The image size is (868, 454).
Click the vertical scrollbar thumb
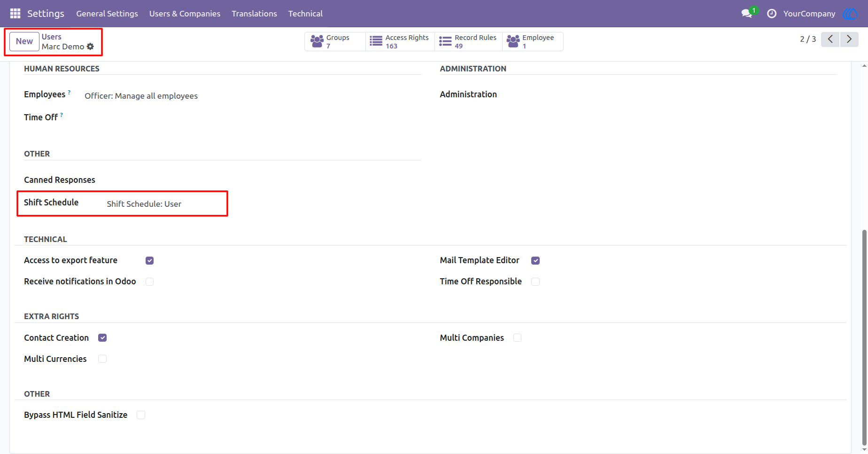click(864, 337)
